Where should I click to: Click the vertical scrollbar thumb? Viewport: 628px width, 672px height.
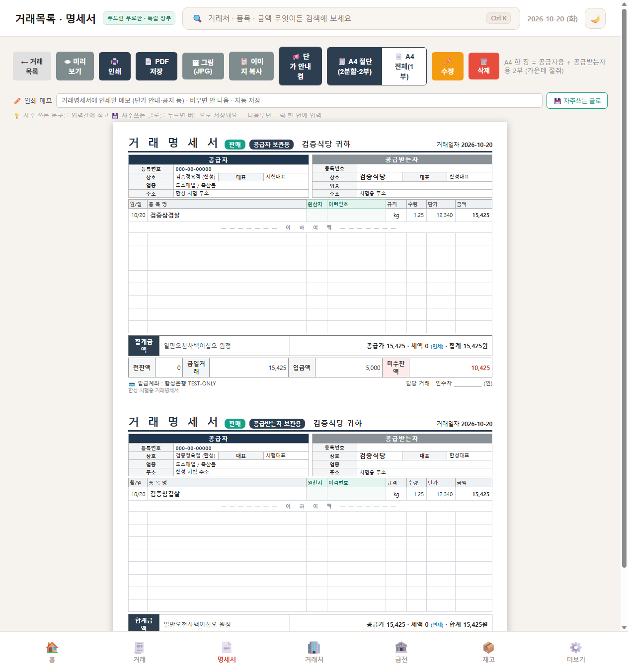(x=624, y=288)
